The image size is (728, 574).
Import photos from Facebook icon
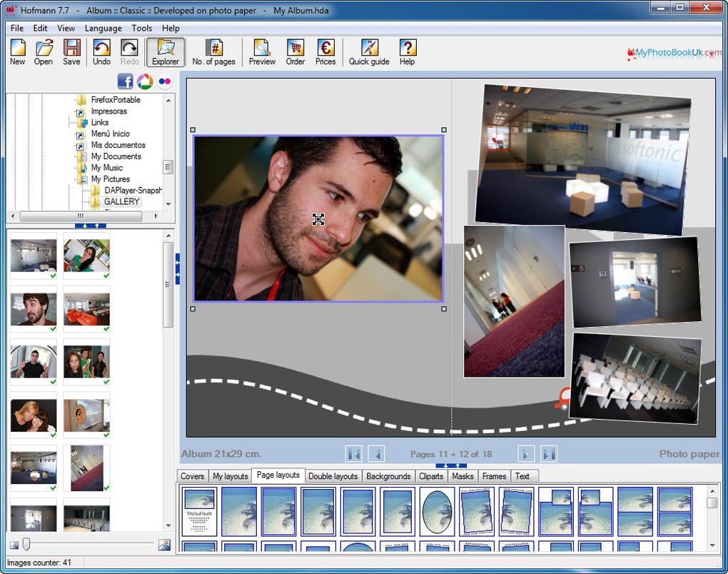pos(126,81)
